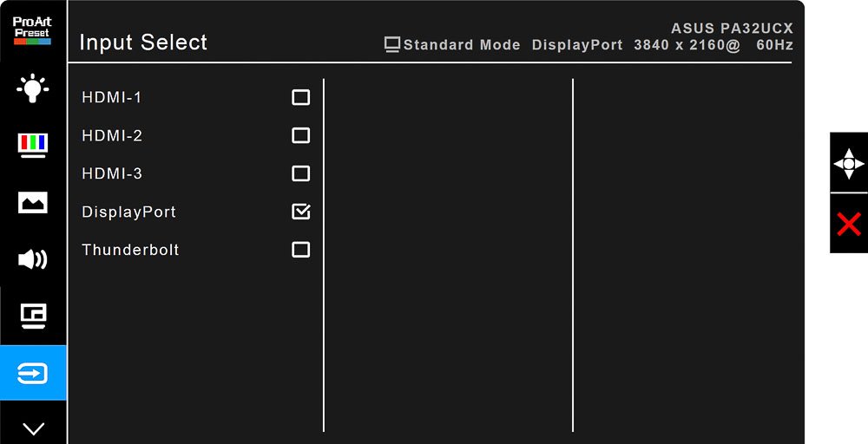Open the RGB color settings icon

click(33, 146)
